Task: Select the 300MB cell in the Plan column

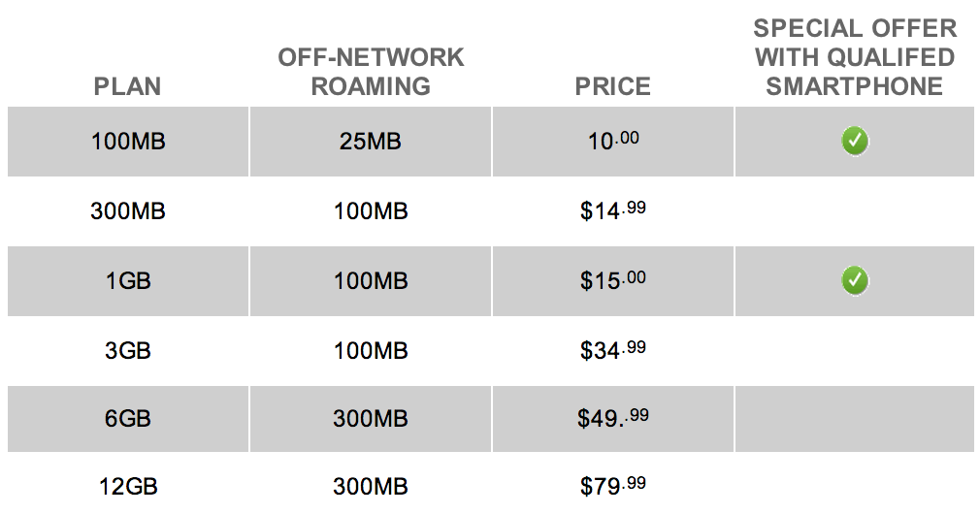Action: 128,211
